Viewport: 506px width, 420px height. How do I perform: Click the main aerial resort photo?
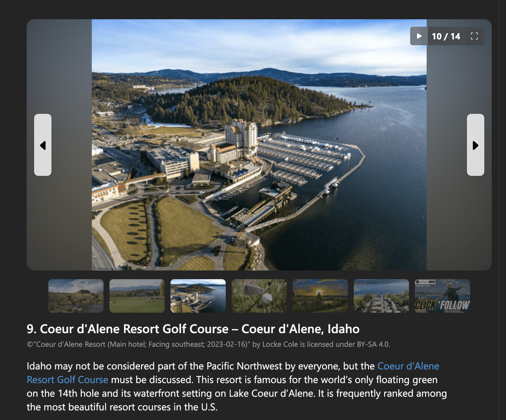tap(259, 145)
